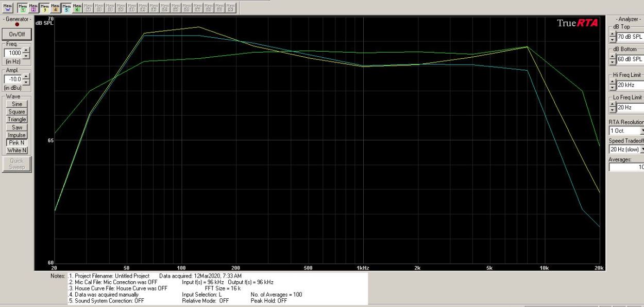Select the Square waveform
Viewport: 644px width, 307px height.
coord(17,111)
